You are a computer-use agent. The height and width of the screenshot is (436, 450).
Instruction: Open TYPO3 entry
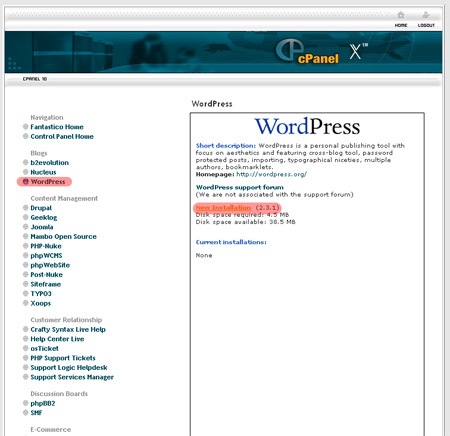tap(41, 294)
